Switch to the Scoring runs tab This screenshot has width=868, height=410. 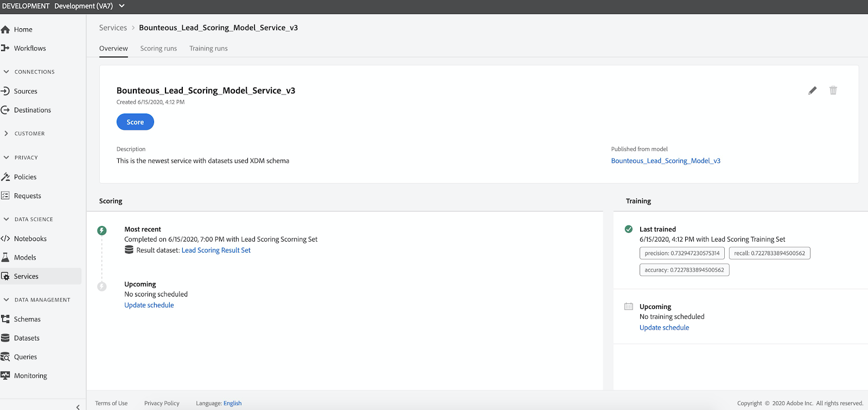point(158,48)
